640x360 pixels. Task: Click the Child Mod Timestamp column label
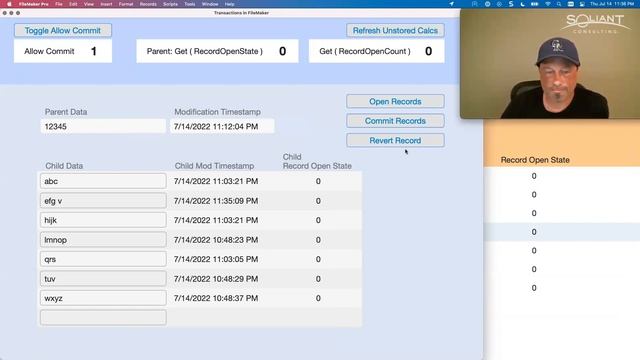[214, 166]
